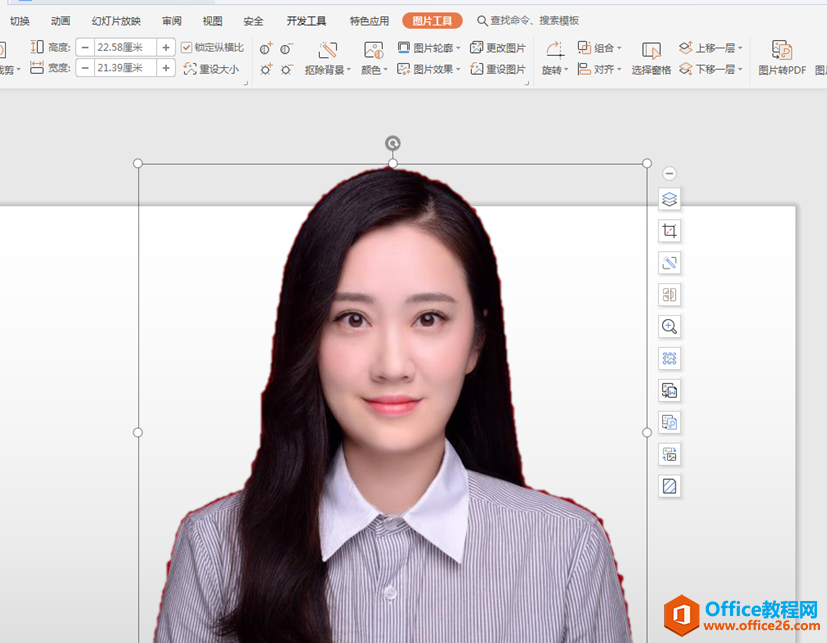Screen dimensions: 827x643
Task: Toggle the 锁定纵横比 checkbox
Action: coord(187,48)
